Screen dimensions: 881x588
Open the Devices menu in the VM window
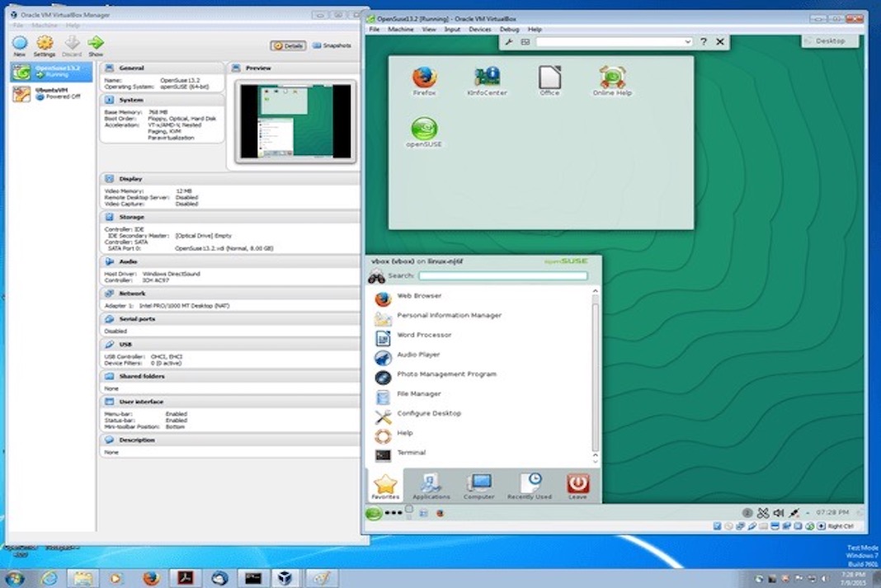[x=482, y=29]
